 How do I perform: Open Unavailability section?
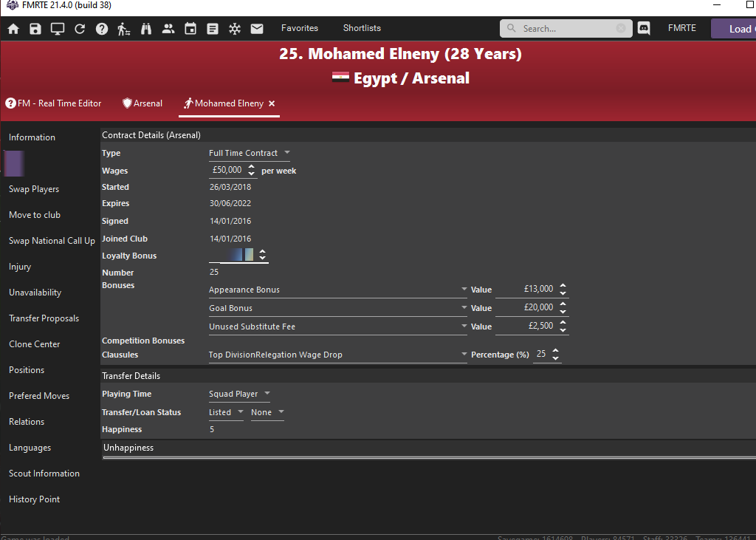(35, 293)
